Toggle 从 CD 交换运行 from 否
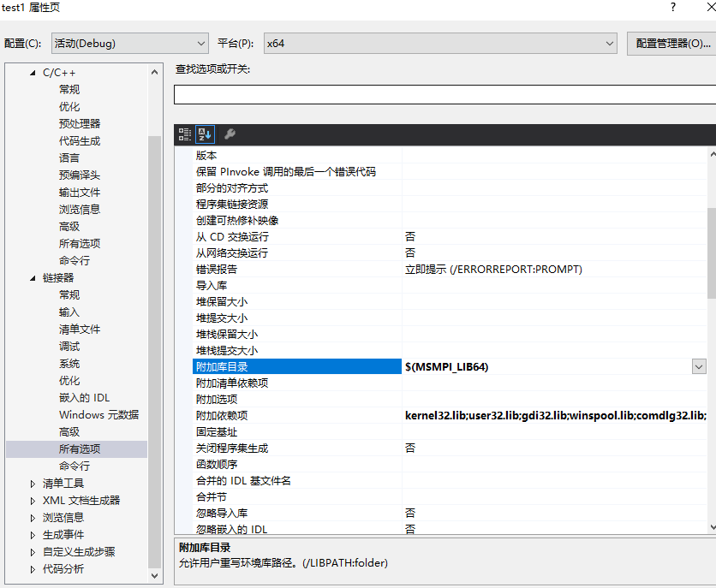 coord(409,236)
